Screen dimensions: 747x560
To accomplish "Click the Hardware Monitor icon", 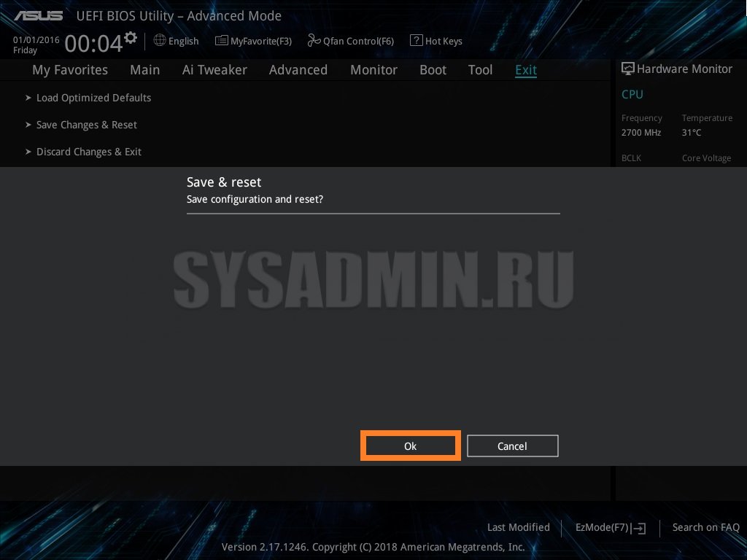I will pos(628,69).
